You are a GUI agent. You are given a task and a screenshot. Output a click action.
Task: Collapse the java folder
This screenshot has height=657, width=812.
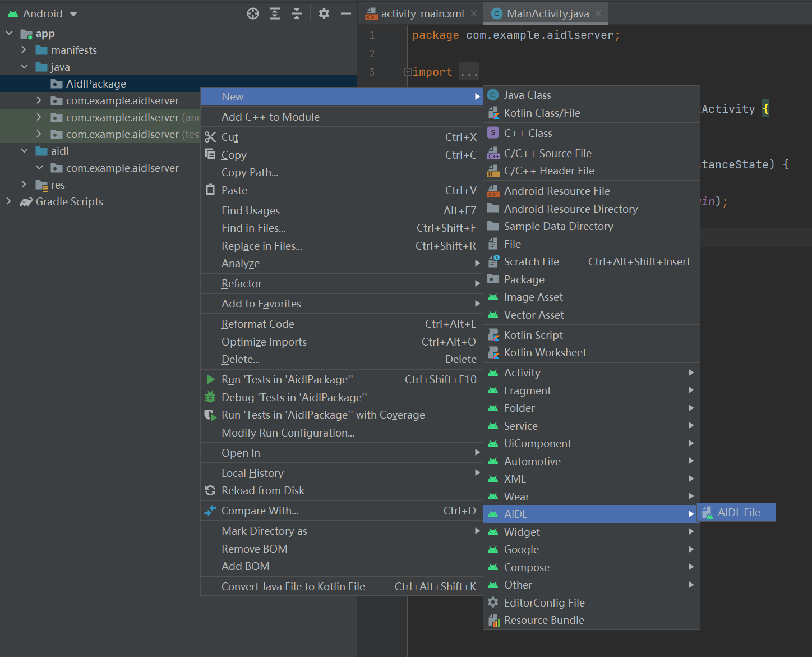click(x=24, y=67)
